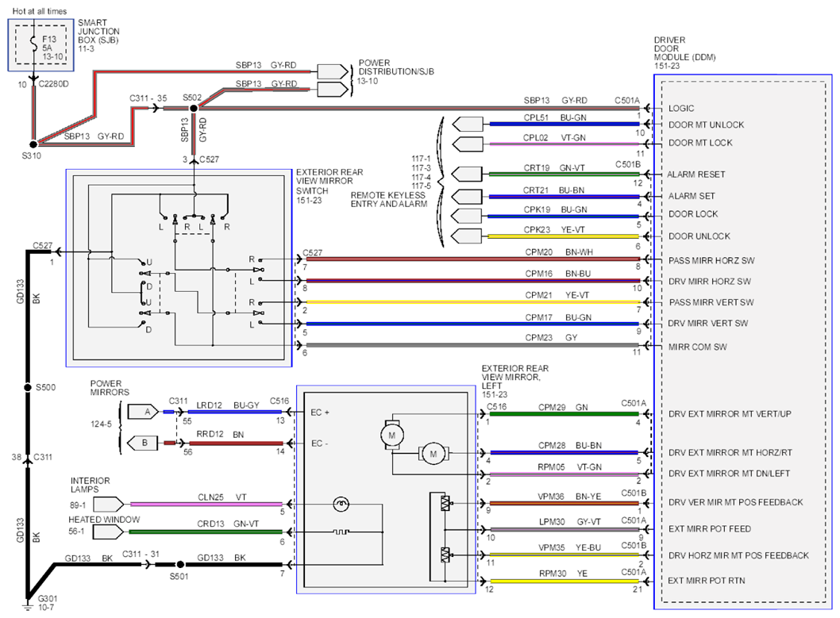Click the ALARM RESET pin label
Image resolution: width=840 pixels, height=618 pixels.
(x=696, y=175)
